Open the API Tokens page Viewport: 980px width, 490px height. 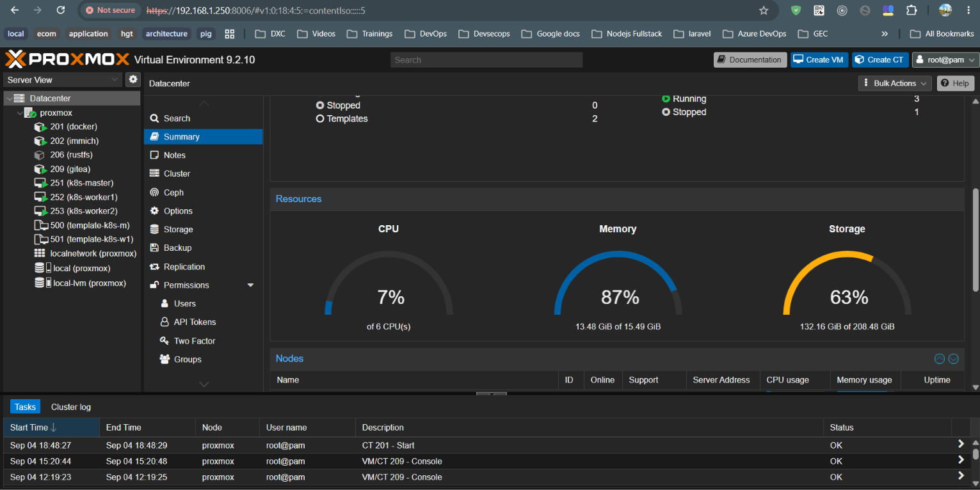[204, 322]
